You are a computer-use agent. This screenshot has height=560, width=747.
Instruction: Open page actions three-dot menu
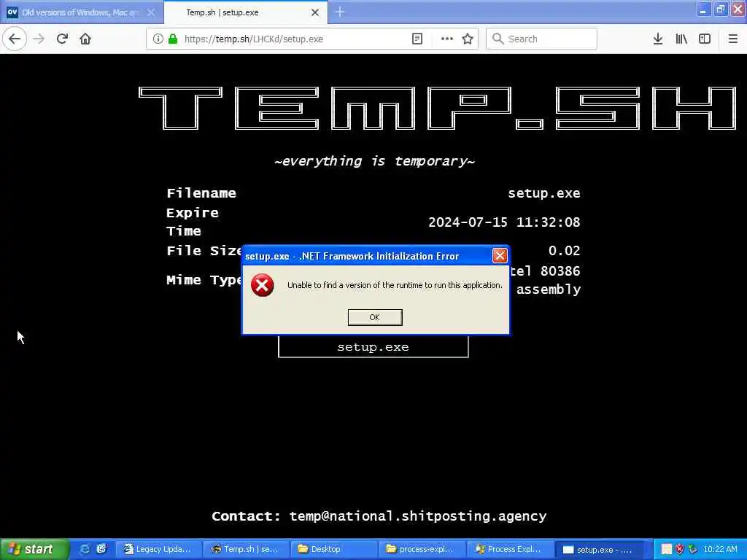447,39
